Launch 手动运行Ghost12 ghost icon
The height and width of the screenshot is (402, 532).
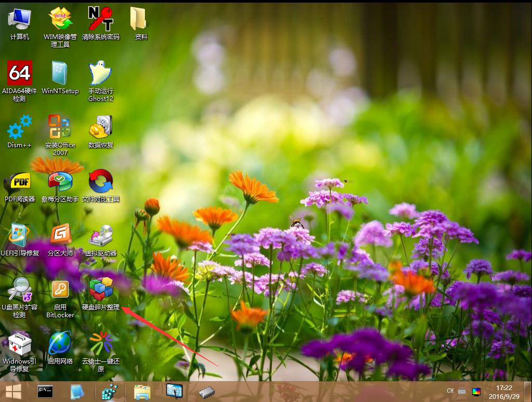click(x=100, y=73)
